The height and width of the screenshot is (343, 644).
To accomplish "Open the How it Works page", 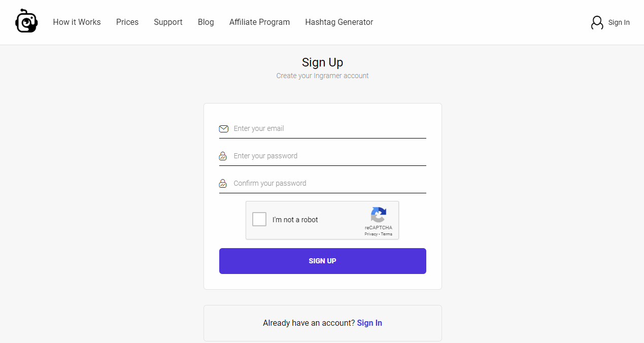I will tap(77, 22).
